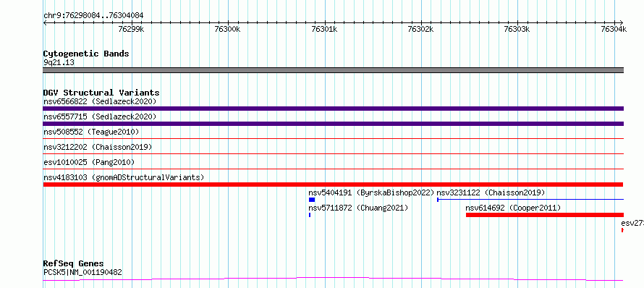This screenshot has height=288, width=644.
Task: Click the DGV Structural Variants track title
Action: 101,93
